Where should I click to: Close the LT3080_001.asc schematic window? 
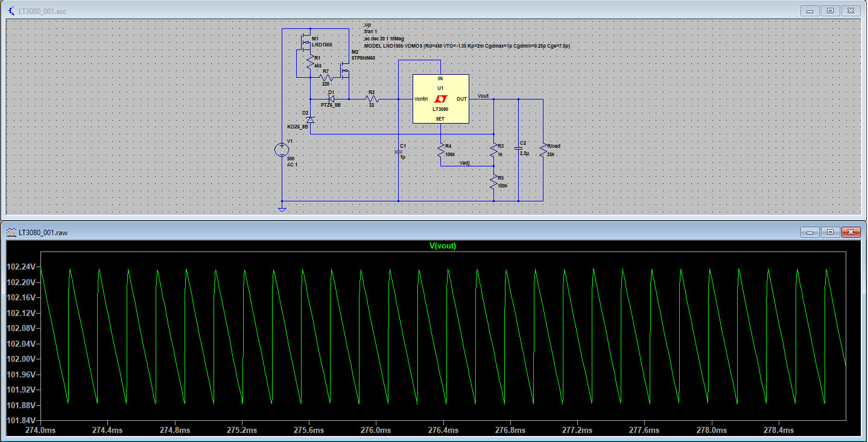point(851,11)
